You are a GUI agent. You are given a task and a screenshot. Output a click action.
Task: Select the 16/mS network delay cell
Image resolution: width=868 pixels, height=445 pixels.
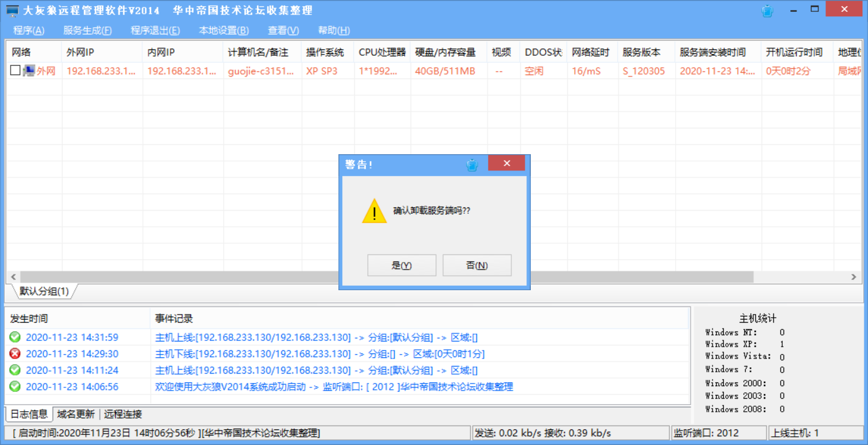pyautogui.click(x=586, y=71)
